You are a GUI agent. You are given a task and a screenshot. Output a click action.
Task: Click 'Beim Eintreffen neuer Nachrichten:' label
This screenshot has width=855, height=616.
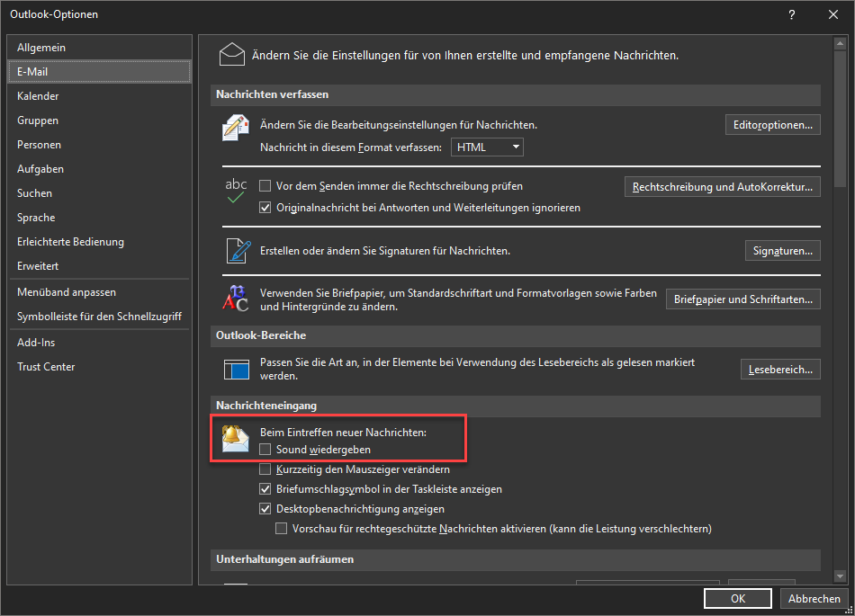(x=343, y=433)
